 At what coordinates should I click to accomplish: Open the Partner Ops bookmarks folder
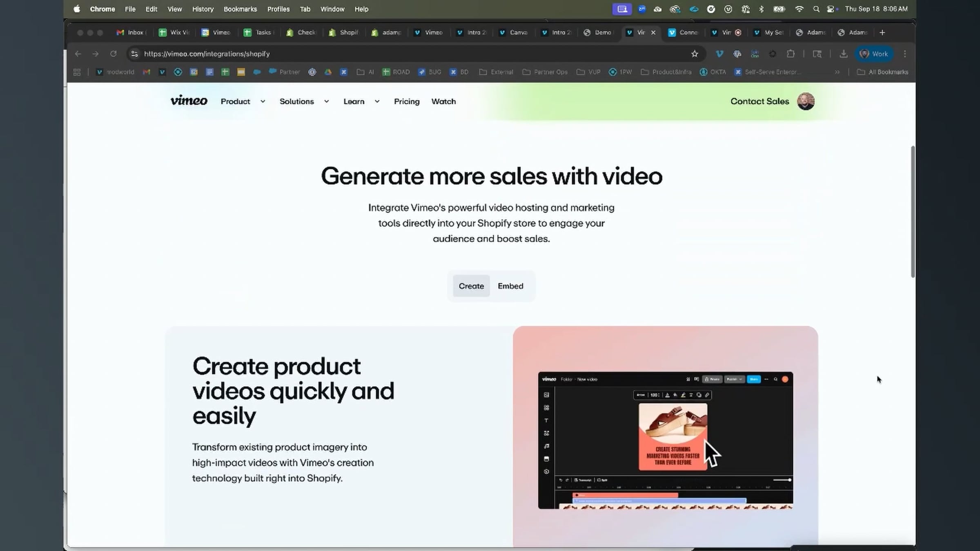(545, 72)
